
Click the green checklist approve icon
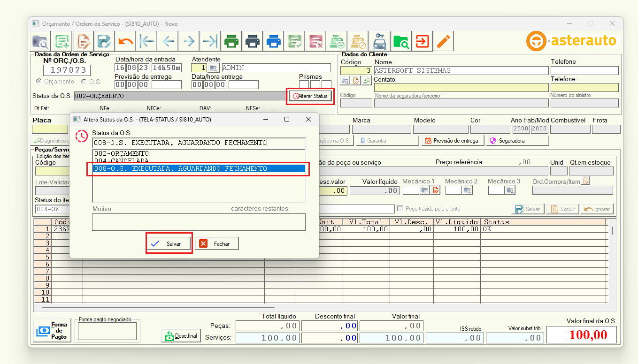pyautogui.click(x=295, y=42)
